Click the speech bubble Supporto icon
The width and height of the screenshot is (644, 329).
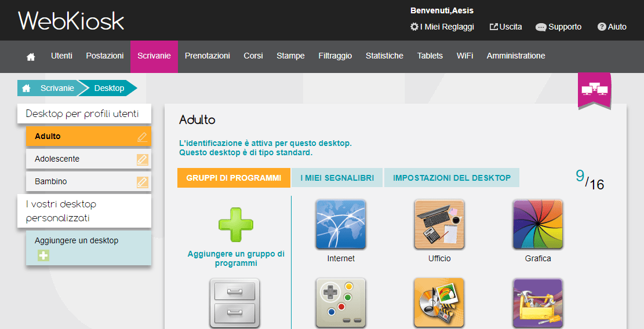(541, 27)
